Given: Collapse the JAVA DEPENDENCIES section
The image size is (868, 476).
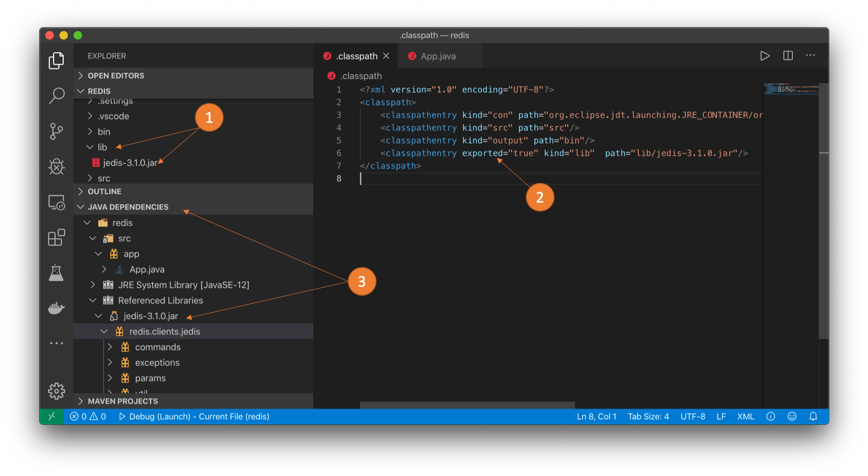Looking at the screenshot, I should (x=128, y=207).
